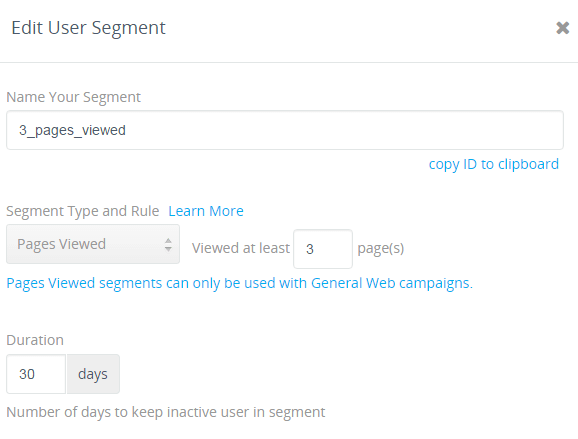Click the Name Your Segment label
578x439 pixels.
coord(73,97)
